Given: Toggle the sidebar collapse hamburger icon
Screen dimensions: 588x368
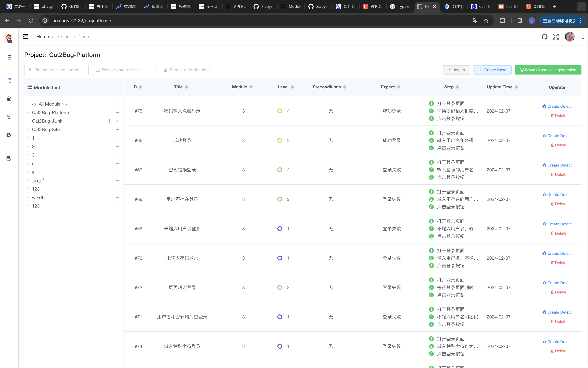Looking at the screenshot, I should [x=26, y=36].
